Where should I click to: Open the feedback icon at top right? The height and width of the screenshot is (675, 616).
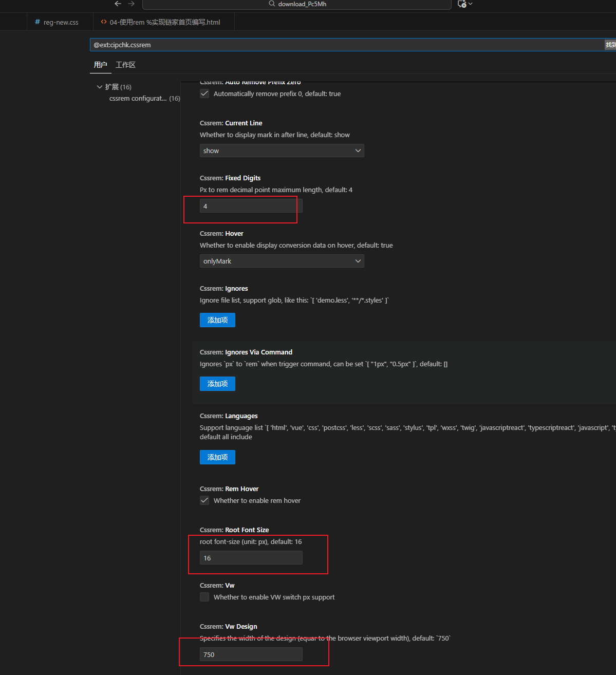point(461,4)
